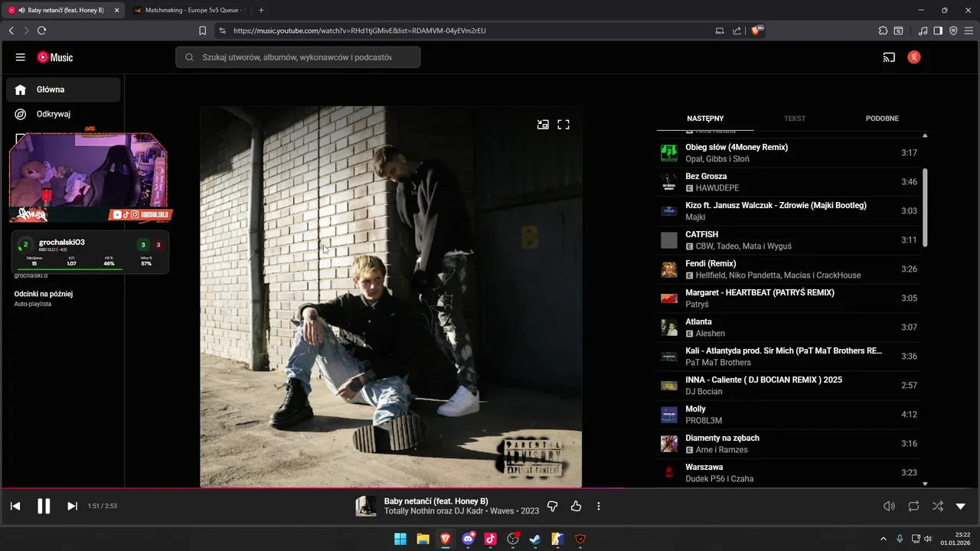Play Fendi (Remix) from the queue
Image resolution: width=980 pixels, height=551 pixels.
[789, 269]
